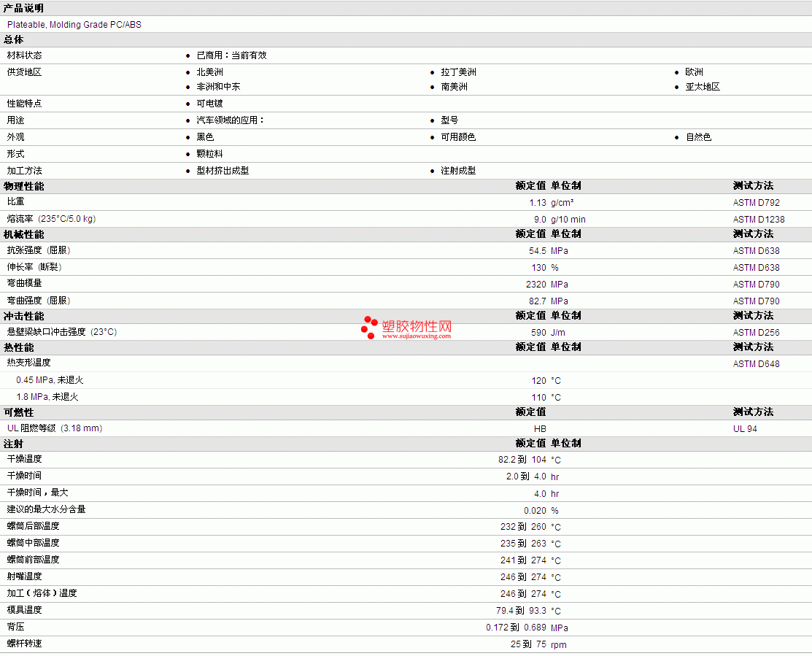The image size is (812, 656).
Task: Select the 伸长率 (断裂) label
Action: (x=34, y=267)
